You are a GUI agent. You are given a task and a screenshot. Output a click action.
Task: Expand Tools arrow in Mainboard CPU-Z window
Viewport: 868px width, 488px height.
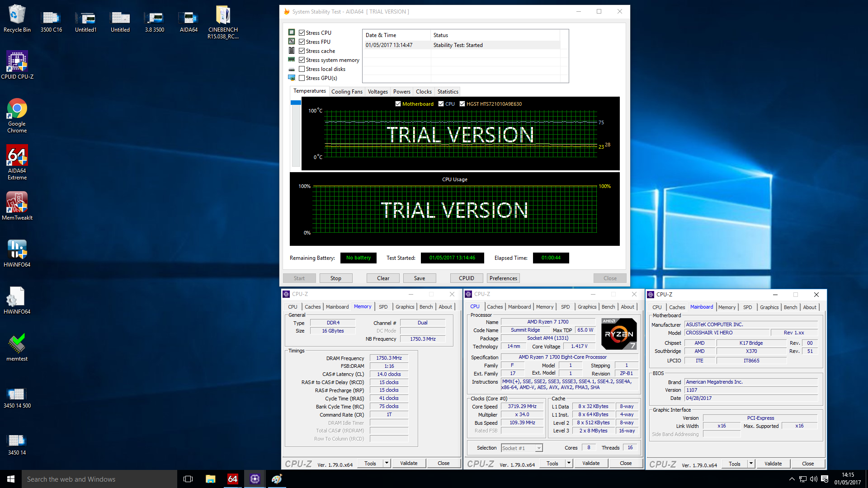pyautogui.click(x=751, y=464)
